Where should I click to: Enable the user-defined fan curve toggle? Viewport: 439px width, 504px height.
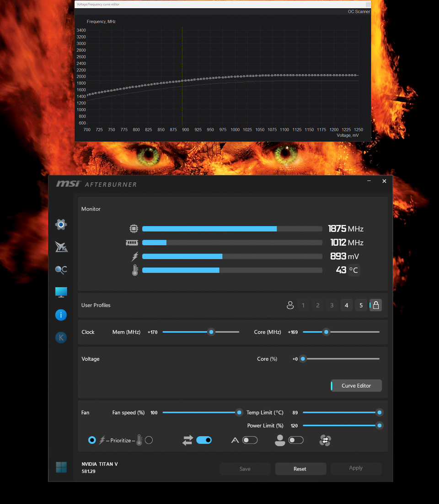tap(296, 440)
